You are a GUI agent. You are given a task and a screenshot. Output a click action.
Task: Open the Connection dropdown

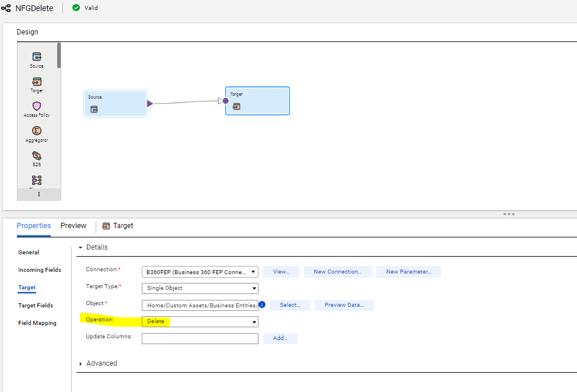point(200,272)
